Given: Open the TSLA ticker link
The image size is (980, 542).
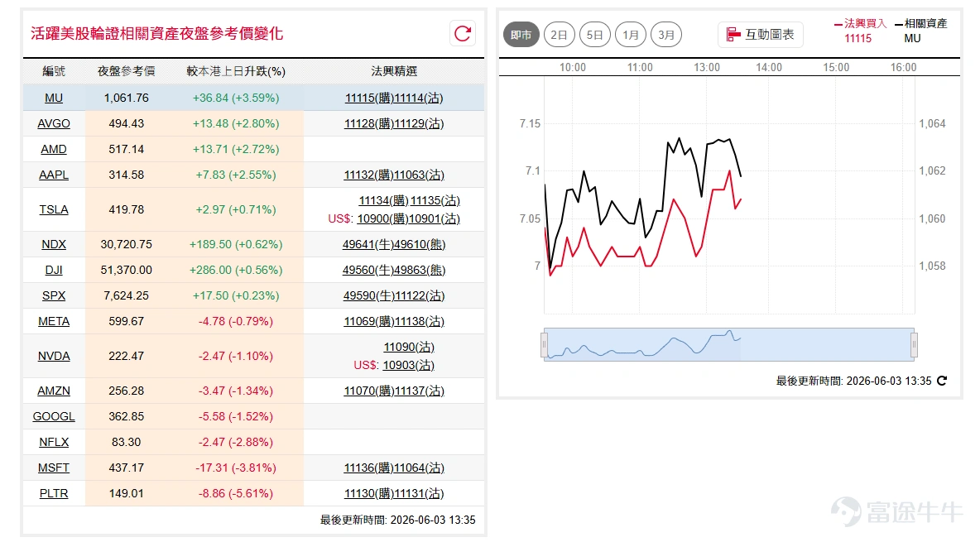Looking at the screenshot, I should (x=54, y=210).
